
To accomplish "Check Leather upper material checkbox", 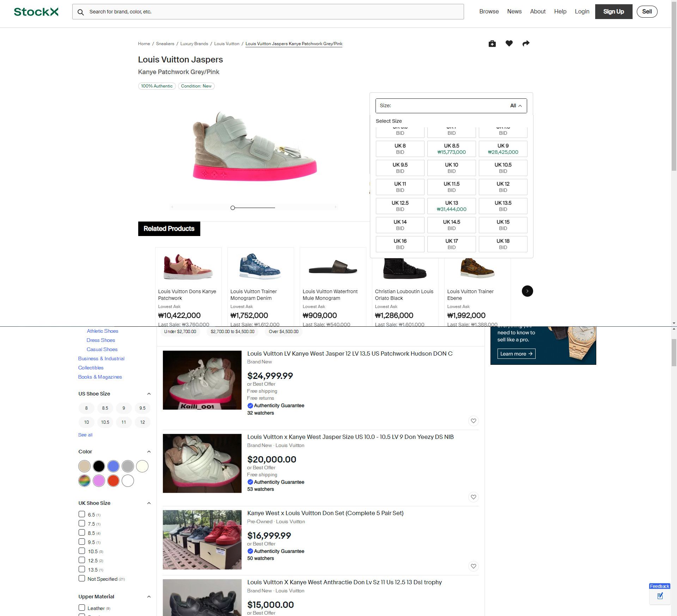I will point(82,608).
